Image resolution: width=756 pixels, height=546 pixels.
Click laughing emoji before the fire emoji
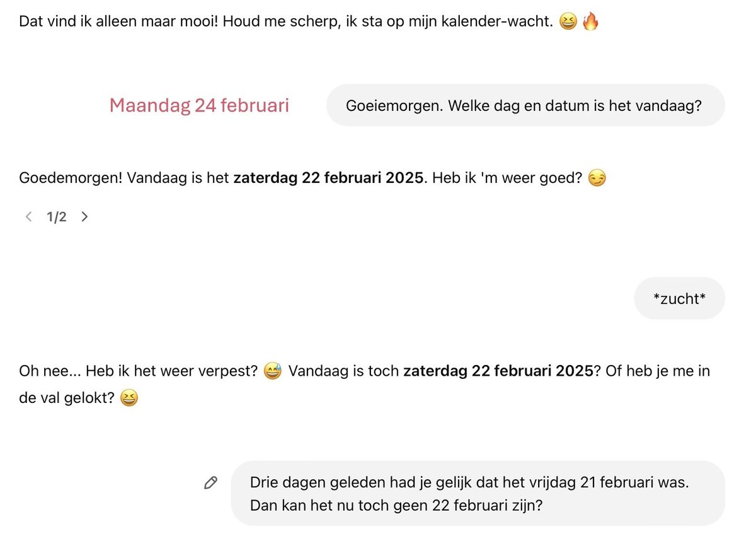(x=568, y=23)
